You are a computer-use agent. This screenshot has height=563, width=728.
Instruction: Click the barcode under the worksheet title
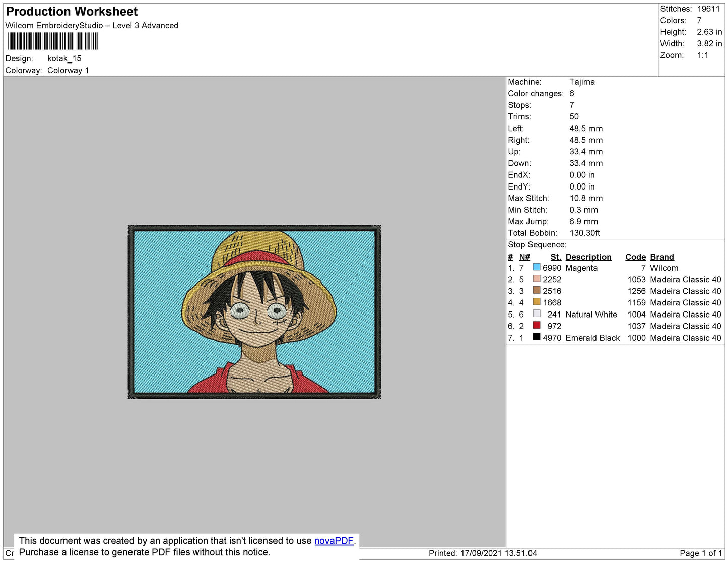52,41
